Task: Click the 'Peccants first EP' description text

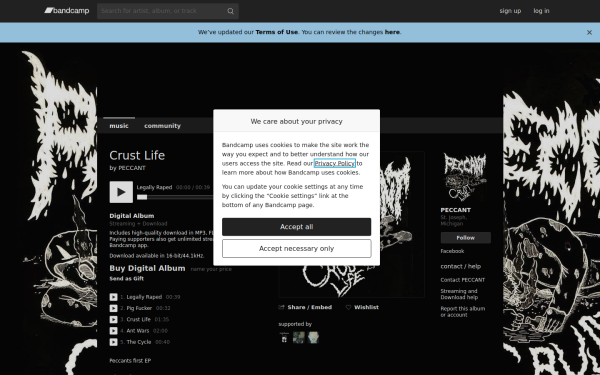Action: 130,361
